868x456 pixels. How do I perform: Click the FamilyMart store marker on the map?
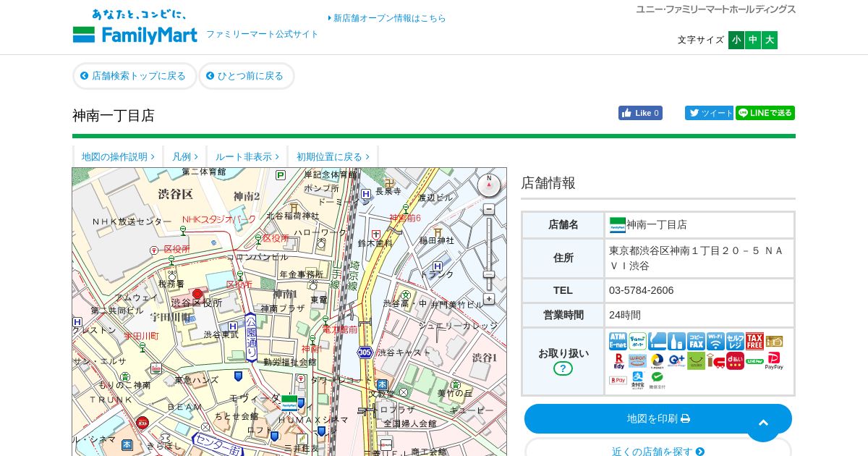coord(289,403)
